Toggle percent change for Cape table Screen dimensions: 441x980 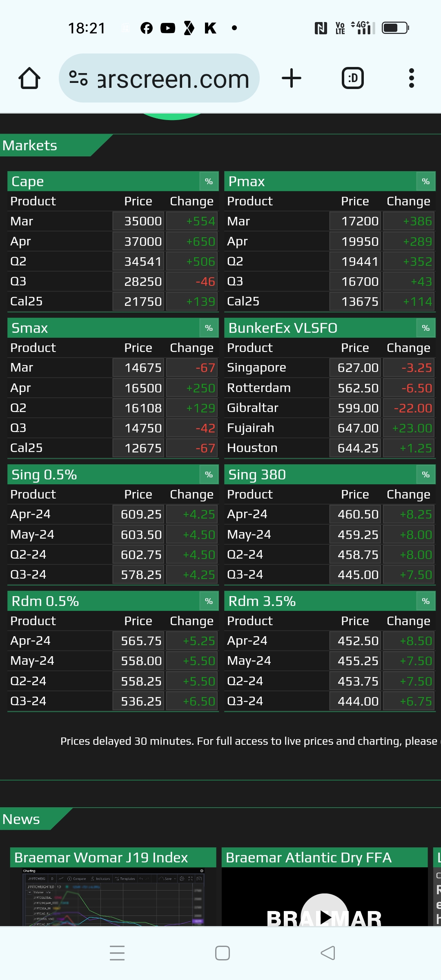point(209,181)
